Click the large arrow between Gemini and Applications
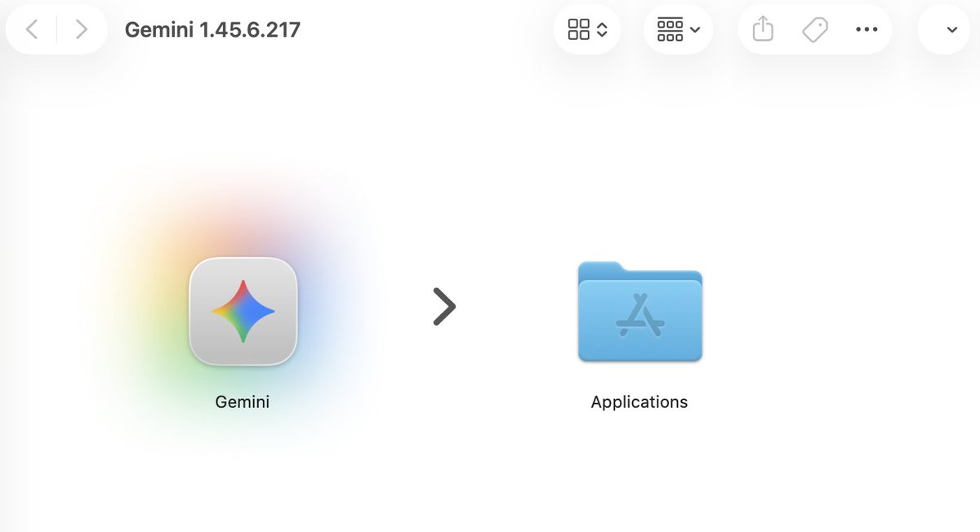 (x=445, y=306)
